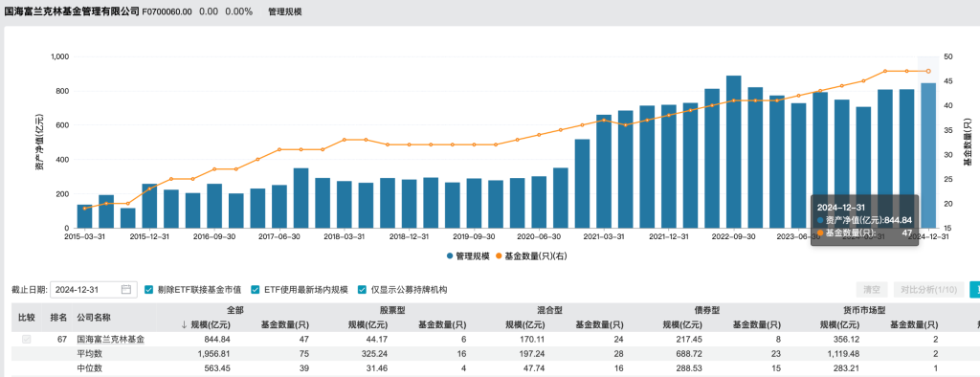Toggle 仅显示公募持牌机构 checkbox
Screen dimensions: 980x377
tap(362, 290)
